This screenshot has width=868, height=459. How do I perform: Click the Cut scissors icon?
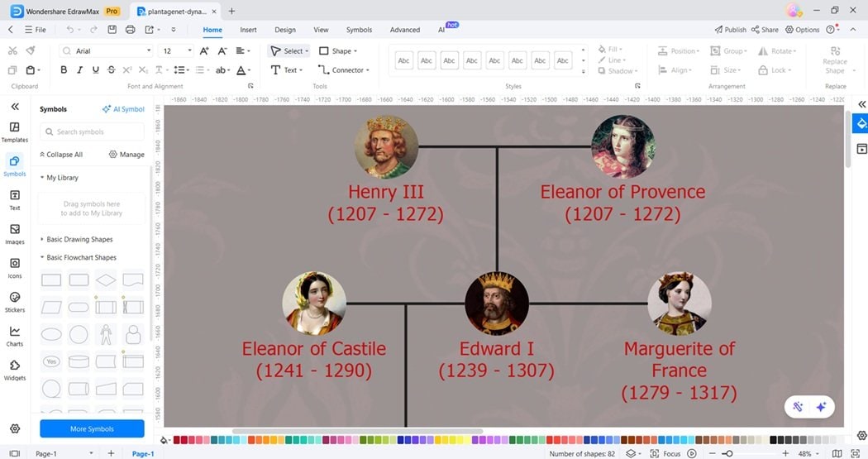point(12,50)
